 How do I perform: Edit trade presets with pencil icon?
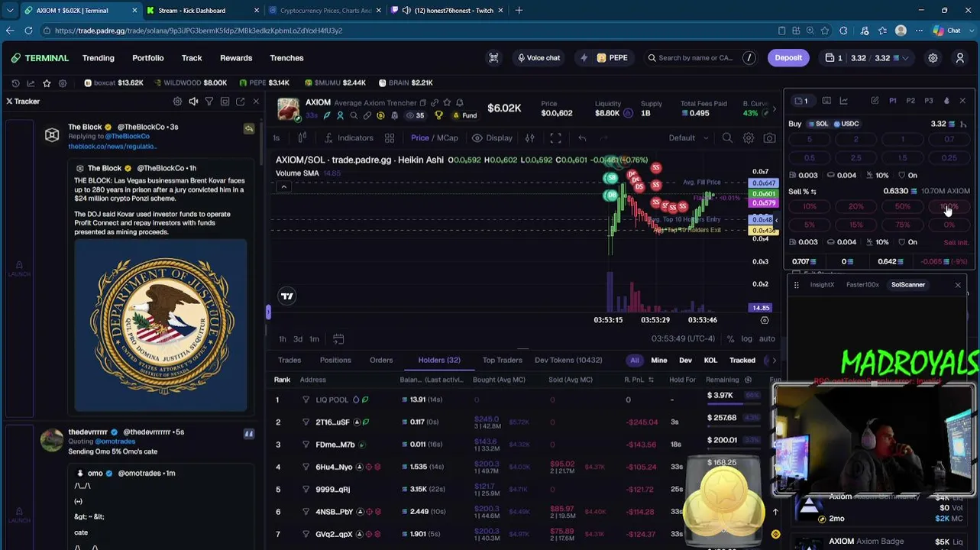coord(875,101)
